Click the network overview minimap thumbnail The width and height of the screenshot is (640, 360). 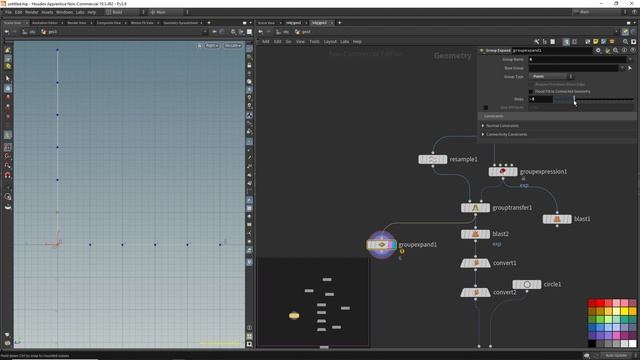coord(313,302)
